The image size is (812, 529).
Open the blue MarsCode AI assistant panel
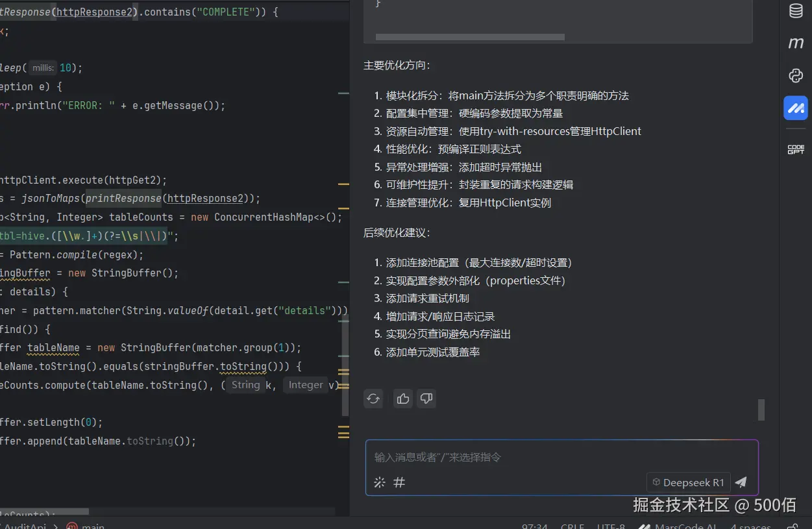pyautogui.click(x=796, y=108)
